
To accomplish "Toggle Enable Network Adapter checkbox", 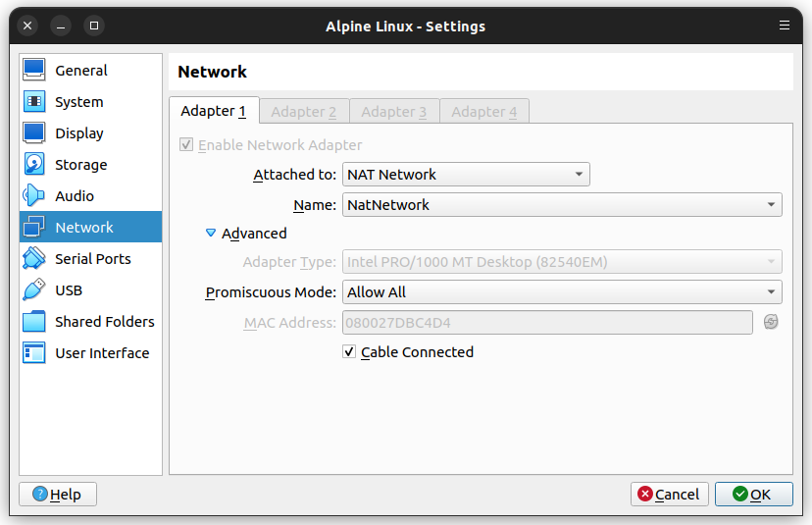I will [186, 144].
